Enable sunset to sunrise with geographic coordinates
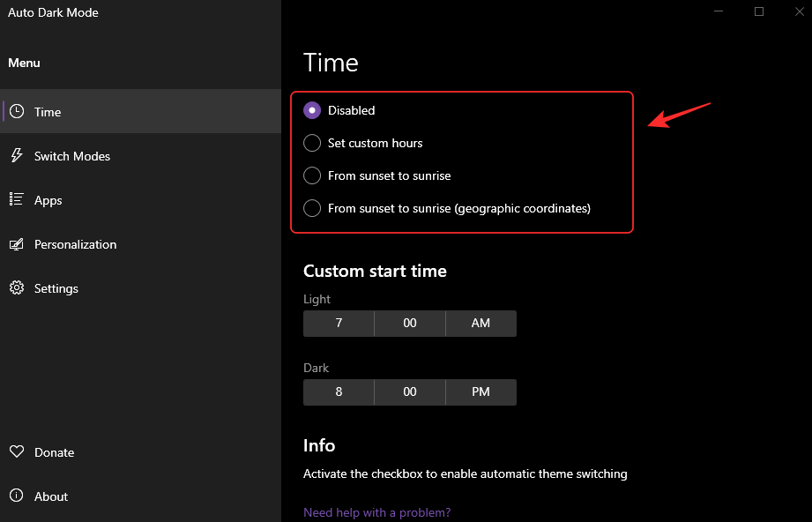The width and height of the screenshot is (812, 522). point(312,208)
